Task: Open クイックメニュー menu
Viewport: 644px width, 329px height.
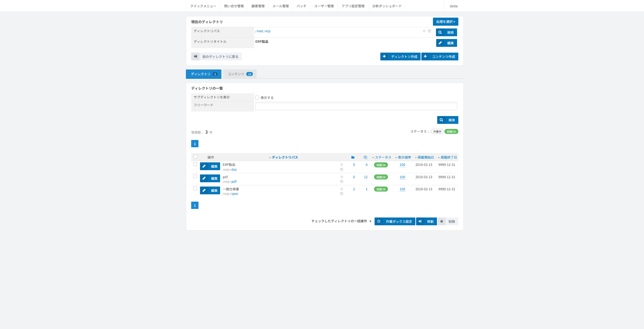Action: click(203, 6)
